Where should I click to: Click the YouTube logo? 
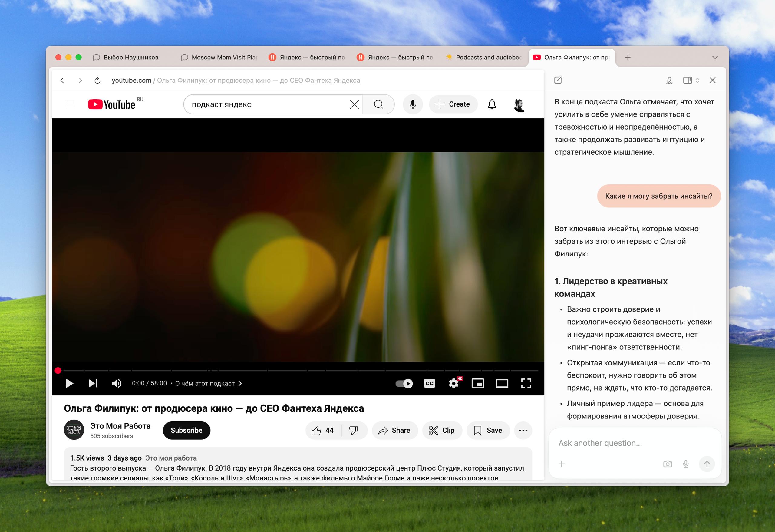[112, 104]
